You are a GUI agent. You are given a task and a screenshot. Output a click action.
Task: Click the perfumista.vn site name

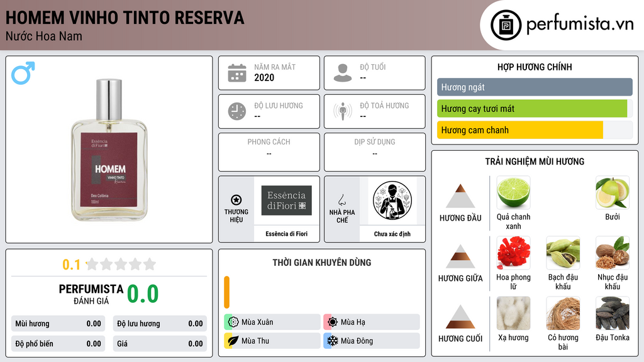tap(580, 25)
